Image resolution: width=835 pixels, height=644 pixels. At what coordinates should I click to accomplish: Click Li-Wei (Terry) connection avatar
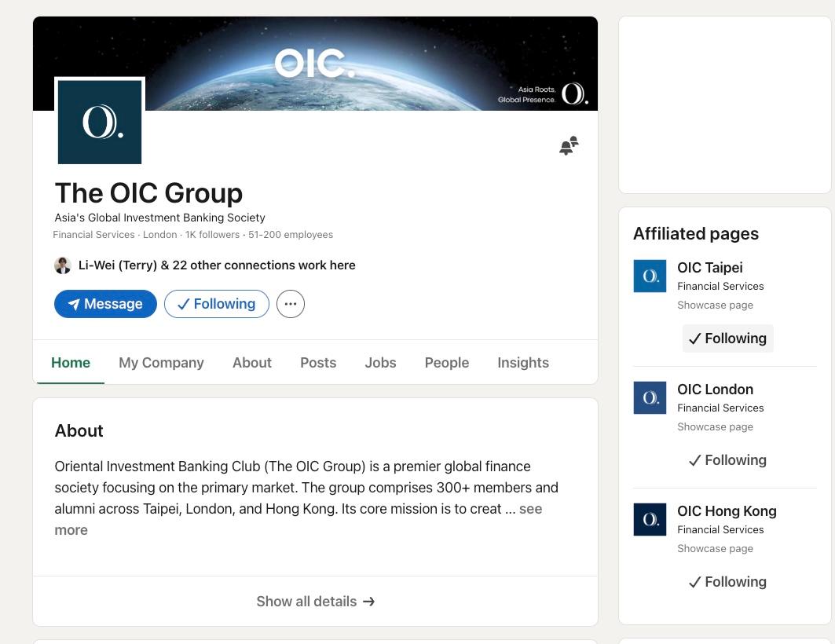[63, 265]
